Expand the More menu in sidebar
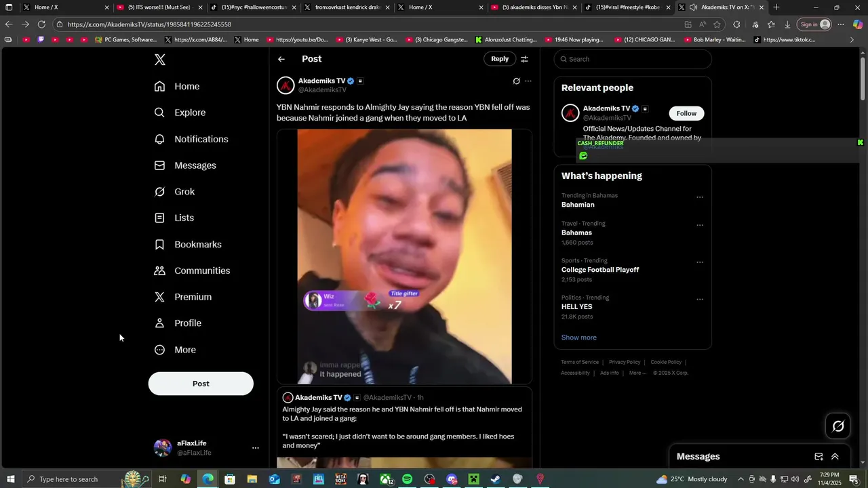This screenshot has height=488, width=868. [175, 350]
